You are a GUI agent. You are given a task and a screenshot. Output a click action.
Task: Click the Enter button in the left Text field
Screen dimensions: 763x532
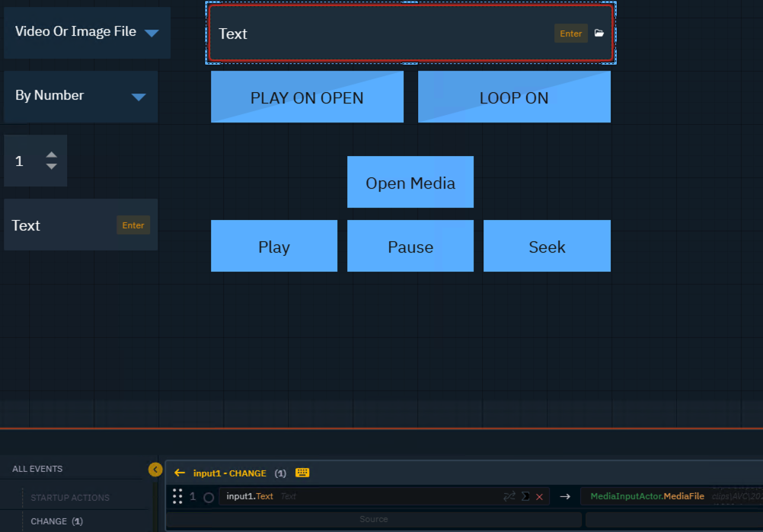[x=133, y=225]
